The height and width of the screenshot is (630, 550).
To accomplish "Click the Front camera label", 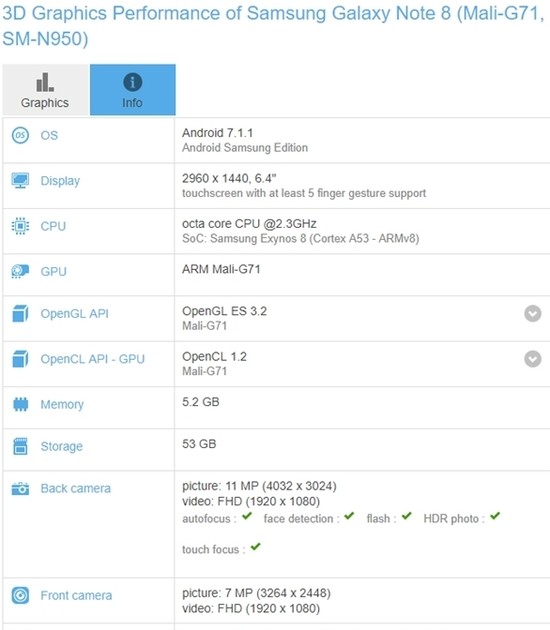I will point(76,595).
